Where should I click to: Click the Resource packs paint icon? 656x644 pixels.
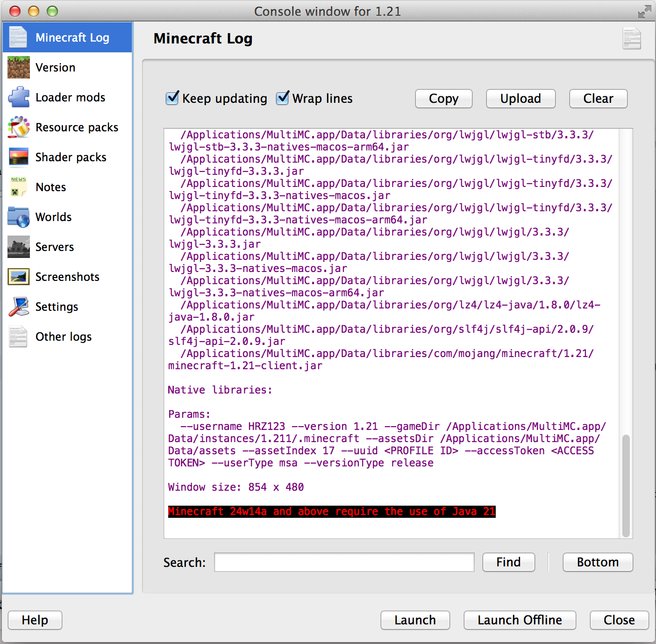click(19, 127)
